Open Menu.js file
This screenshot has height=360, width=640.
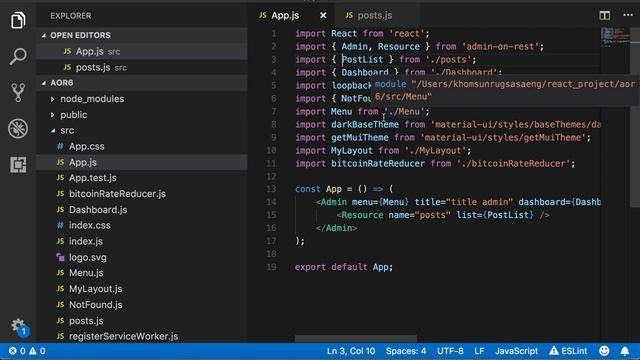pos(86,273)
